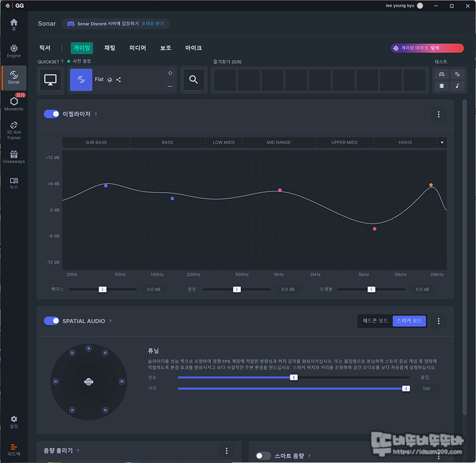Screen dimensions: 476x463
Task: Open the Aux tab
Action: (x=166, y=48)
